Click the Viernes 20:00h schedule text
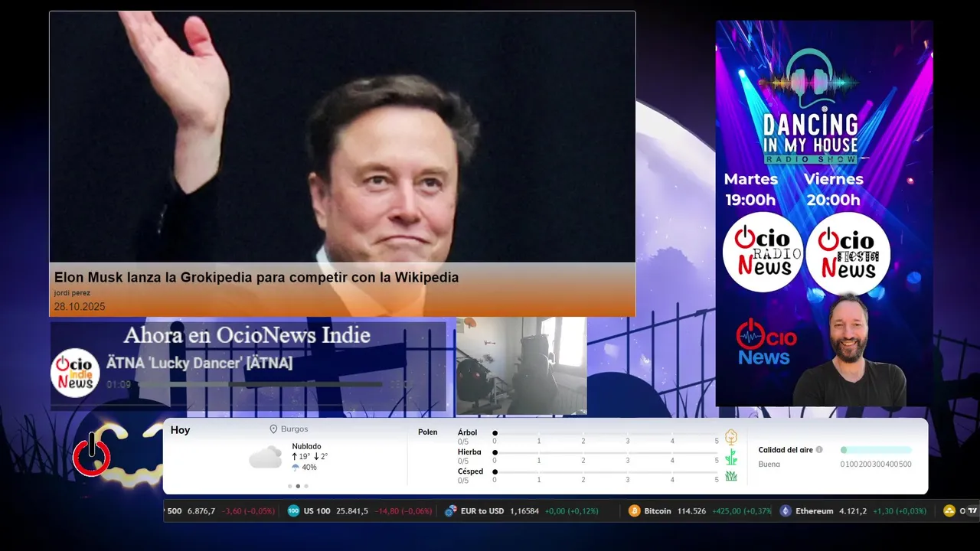Viewport: 980px width, 551px height. [833, 190]
